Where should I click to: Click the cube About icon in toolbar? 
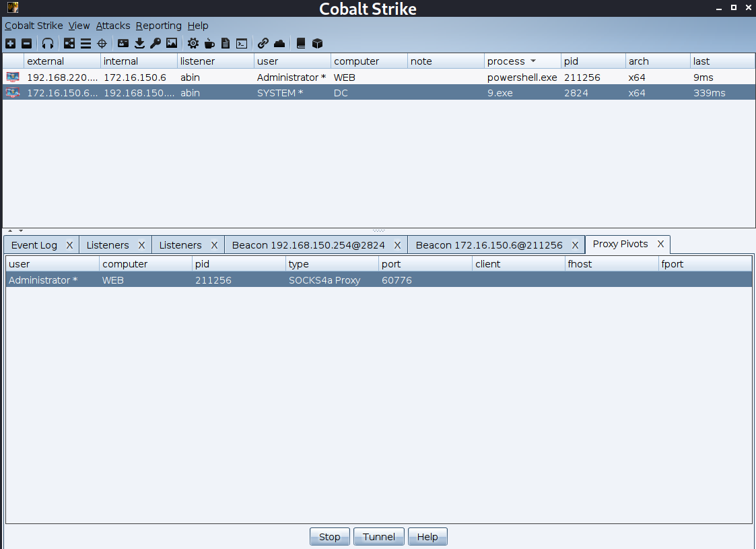click(317, 43)
